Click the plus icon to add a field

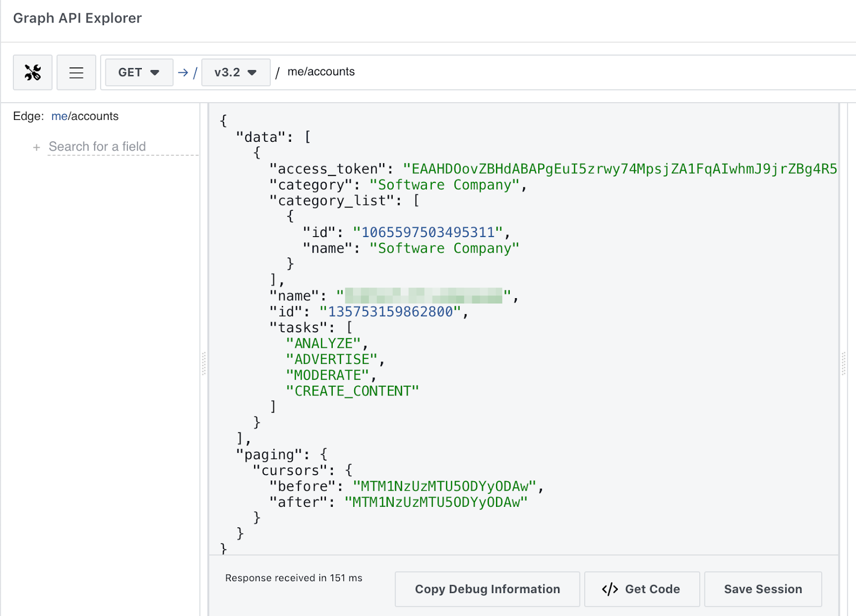pyautogui.click(x=36, y=147)
